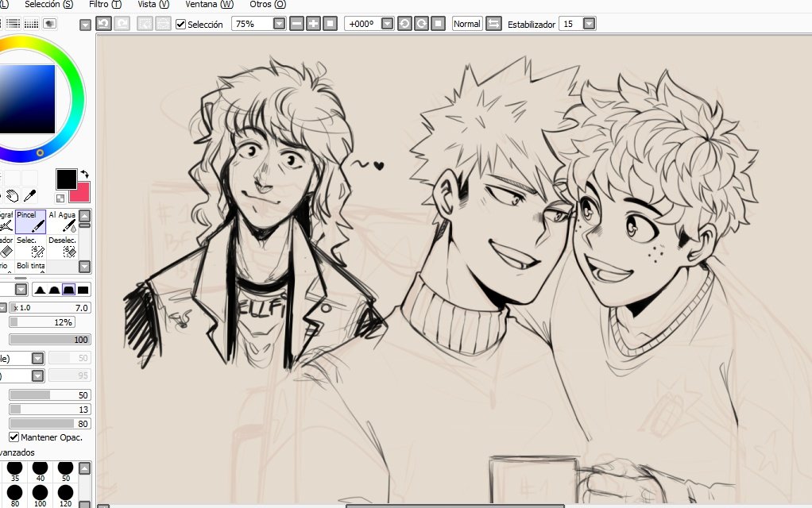This screenshot has height=508, width=812.
Task: Select the Al Agua watercolor tool
Action: click(62, 221)
